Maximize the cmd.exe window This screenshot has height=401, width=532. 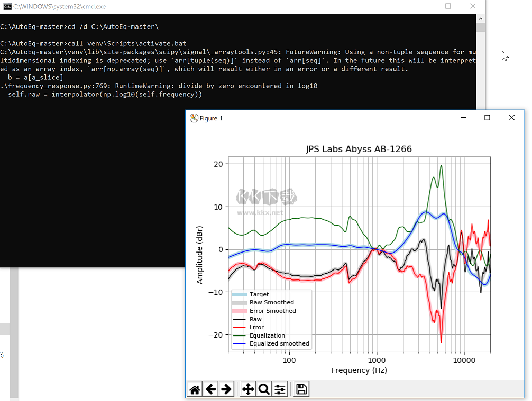448,6
